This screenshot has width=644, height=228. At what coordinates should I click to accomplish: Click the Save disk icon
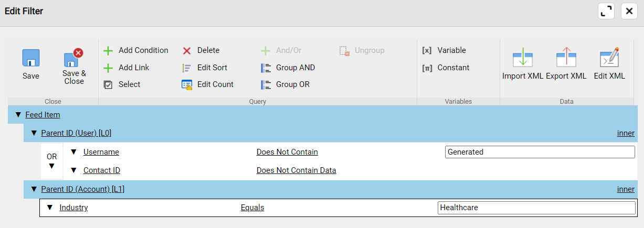coord(31,58)
